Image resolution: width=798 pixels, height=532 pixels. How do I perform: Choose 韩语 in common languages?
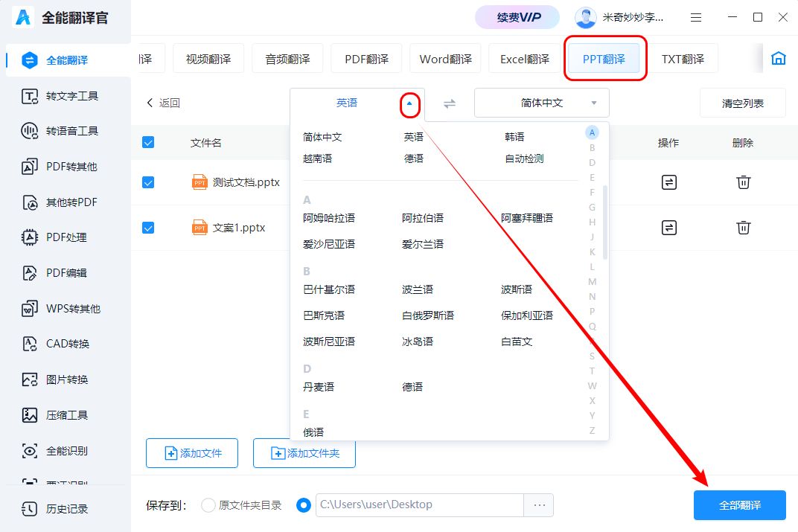coord(514,137)
